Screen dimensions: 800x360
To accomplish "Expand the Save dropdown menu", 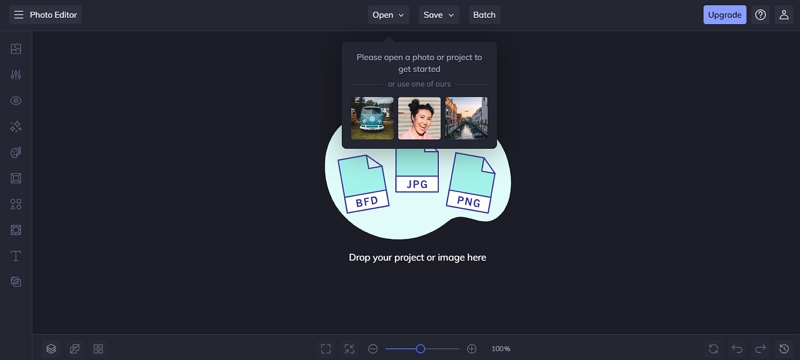I will tap(439, 15).
